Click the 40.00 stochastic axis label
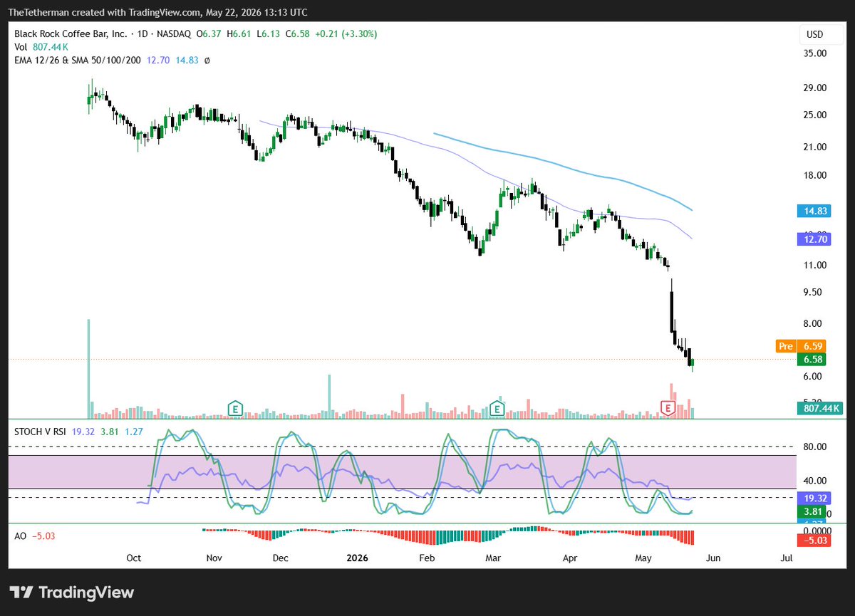Image resolution: width=855 pixels, height=616 pixels. [815, 481]
